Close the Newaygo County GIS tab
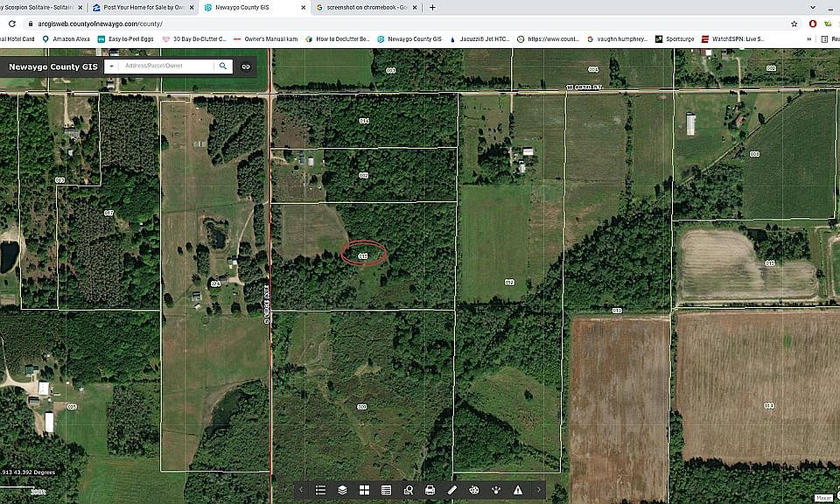Viewport: 840px width, 504px height. point(304,8)
